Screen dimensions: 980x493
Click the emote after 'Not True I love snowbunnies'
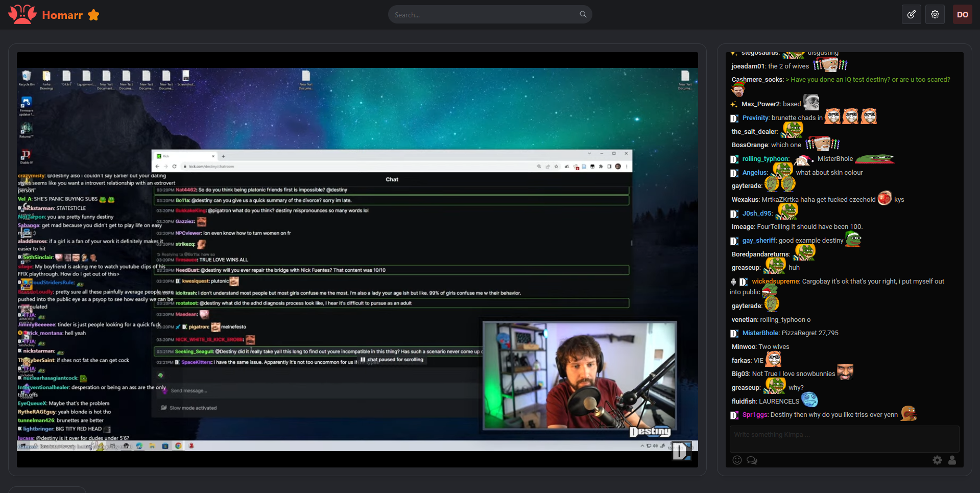(x=845, y=372)
